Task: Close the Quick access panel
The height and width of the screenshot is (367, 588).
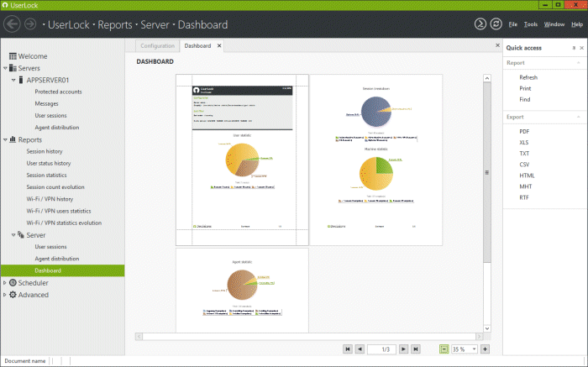Action: 581,48
